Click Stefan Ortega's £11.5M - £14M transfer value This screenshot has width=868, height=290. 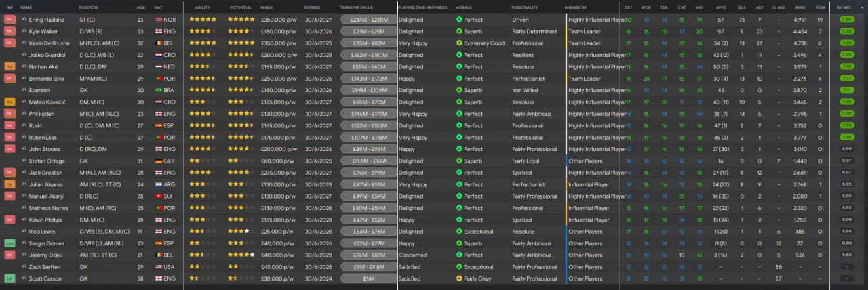pos(369,161)
